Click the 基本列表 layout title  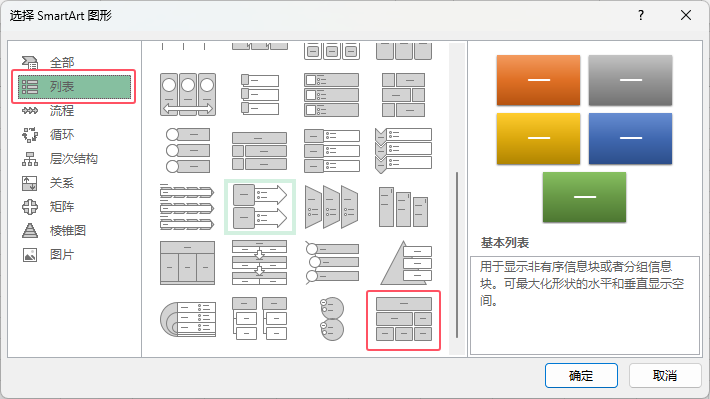[x=504, y=243]
